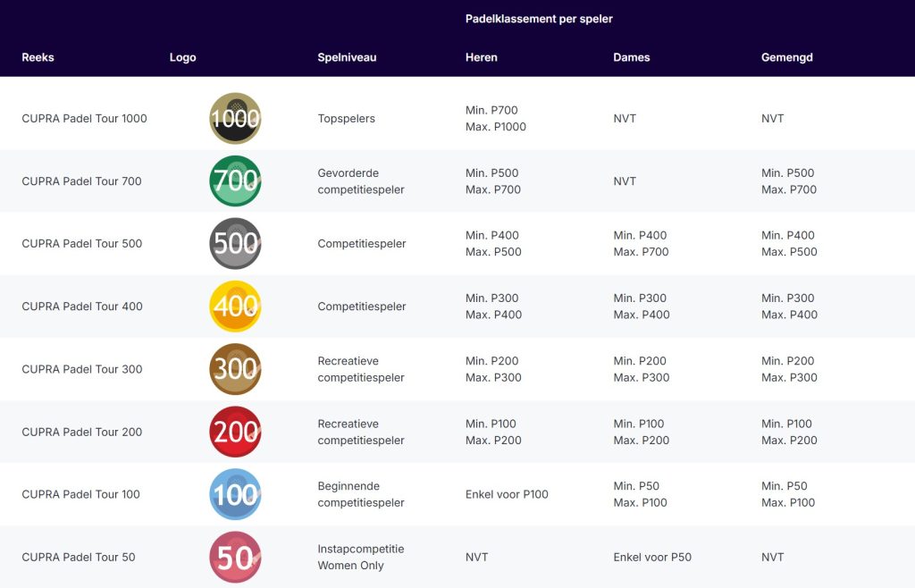This screenshot has width=915, height=588.
Task: Click Gemengd cell for Tour 700 row
Action: pos(789,181)
